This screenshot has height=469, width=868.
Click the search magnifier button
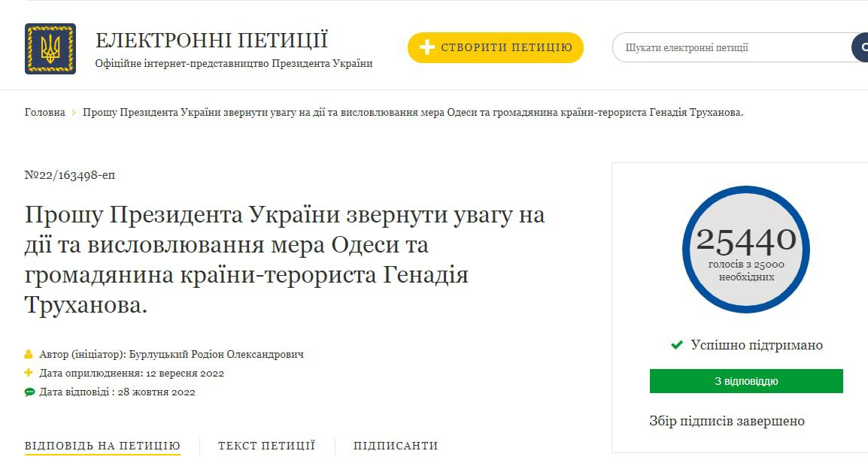(x=860, y=47)
